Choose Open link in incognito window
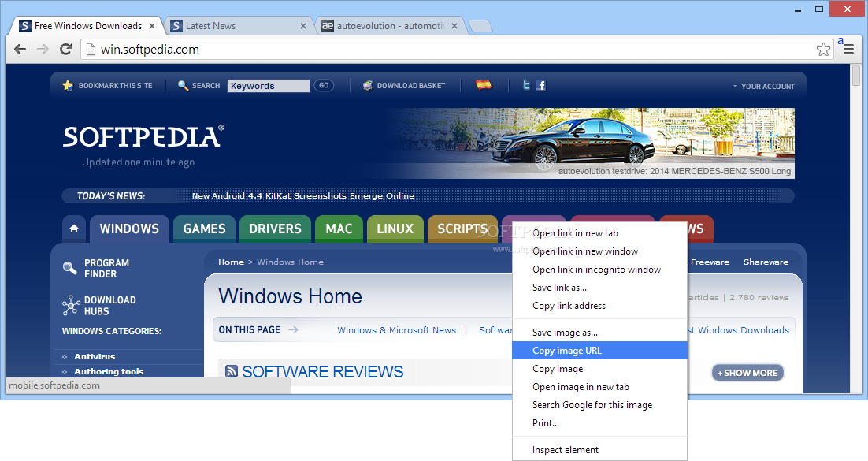This screenshot has width=868, height=461. [x=599, y=270]
